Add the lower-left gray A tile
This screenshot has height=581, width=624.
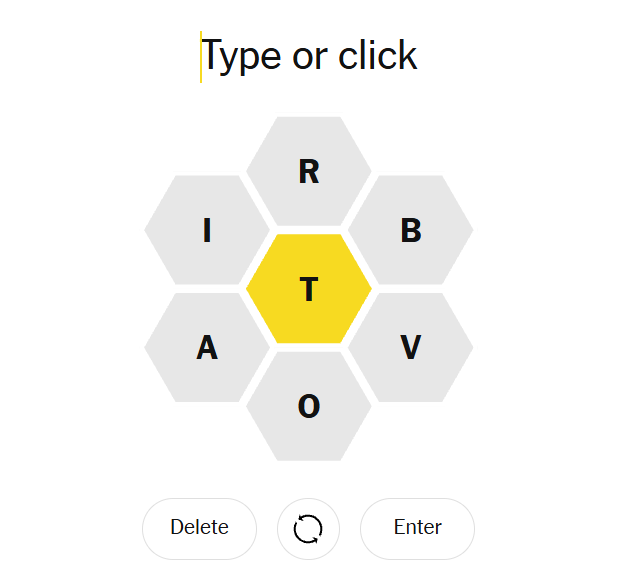coord(207,347)
